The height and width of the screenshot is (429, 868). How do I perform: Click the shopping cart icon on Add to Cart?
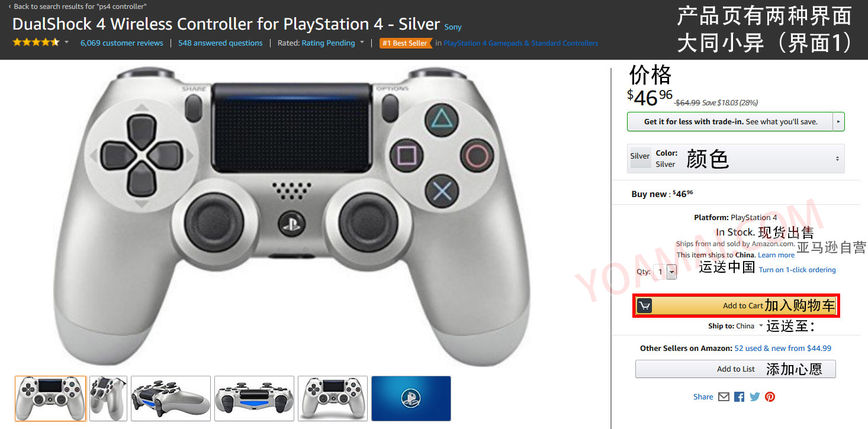(x=645, y=306)
